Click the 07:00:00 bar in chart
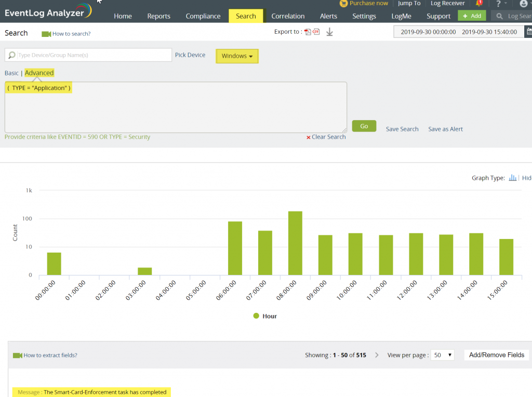Screen dimensions: 532x397 click(265, 253)
